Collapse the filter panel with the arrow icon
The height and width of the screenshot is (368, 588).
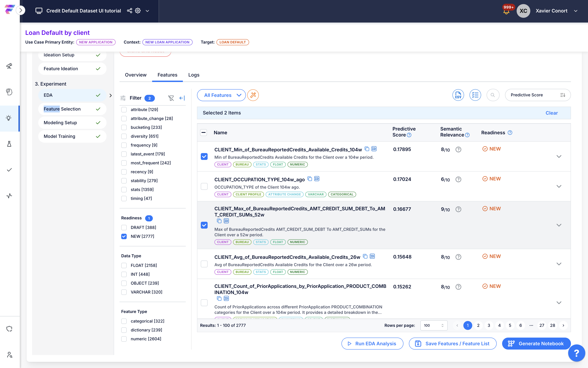[182, 98]
